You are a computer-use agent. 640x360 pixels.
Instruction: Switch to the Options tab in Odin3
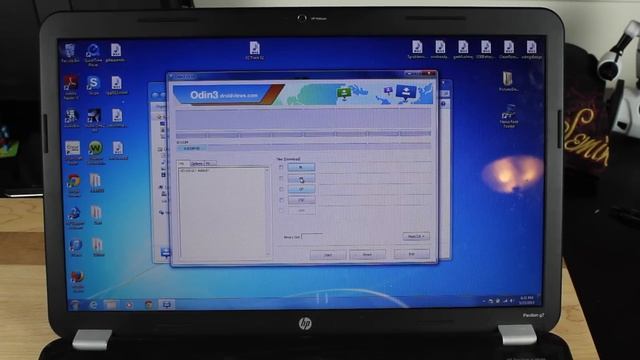coord(197,163)
